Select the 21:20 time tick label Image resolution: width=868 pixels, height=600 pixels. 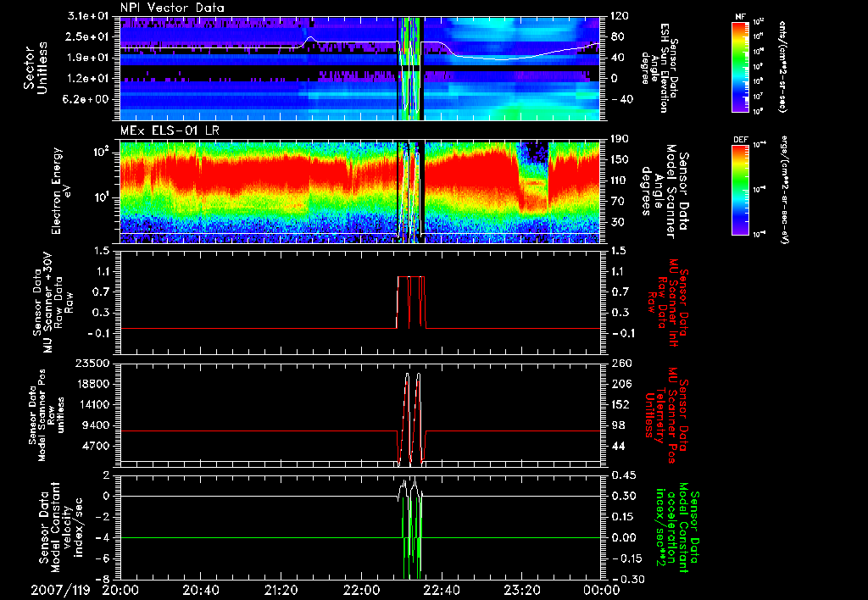[x=281, y=589]
